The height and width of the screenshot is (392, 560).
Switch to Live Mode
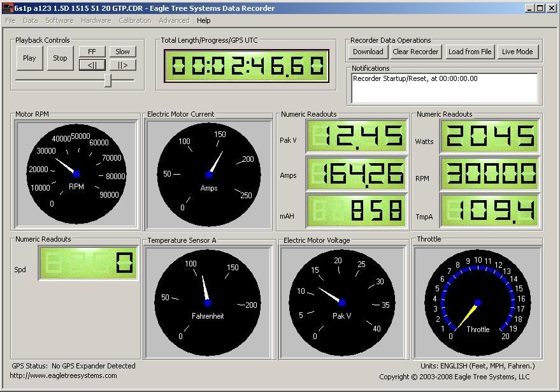(517, 52)
